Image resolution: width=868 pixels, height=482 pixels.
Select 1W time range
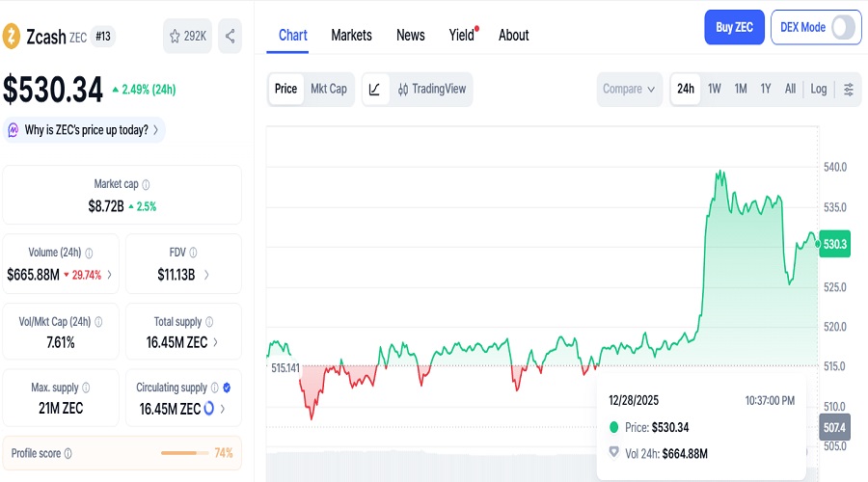[715, 89]
